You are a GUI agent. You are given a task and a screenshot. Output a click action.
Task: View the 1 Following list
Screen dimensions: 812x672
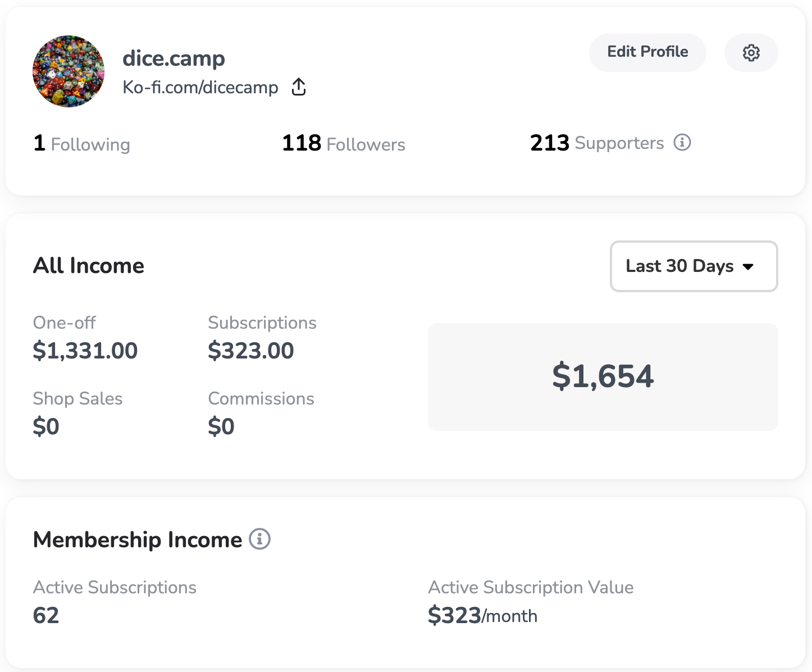[82, 144]
